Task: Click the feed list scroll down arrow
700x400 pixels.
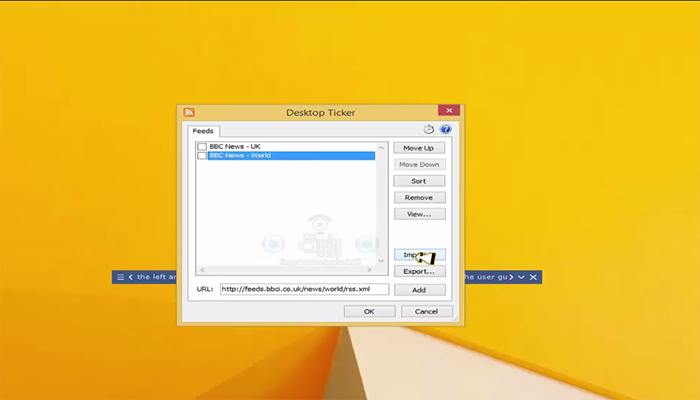Action: (x=381, y=260)
